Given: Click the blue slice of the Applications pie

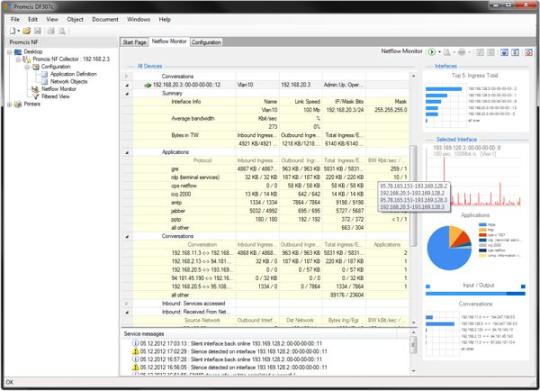Looking at the screenshot, I should [x=443, y=253].
